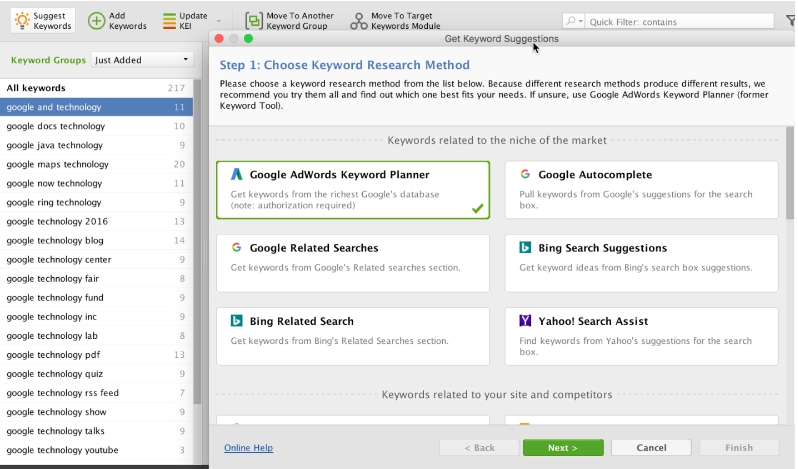This screenshot has width=798, height=469.
Task: Select google docs technology group
Action: 96,126
